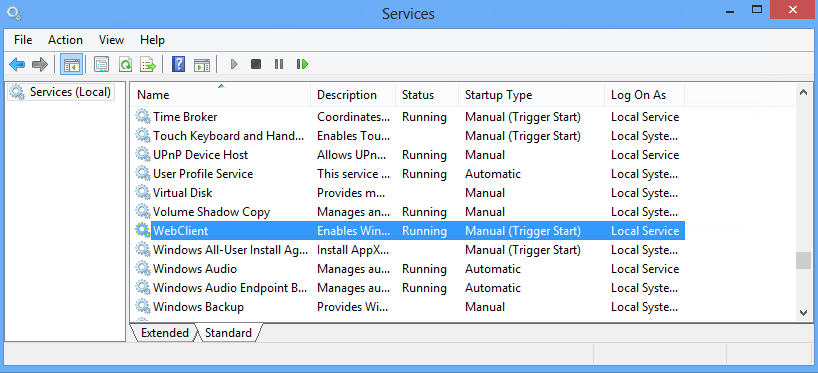
Task: Click the Start Service play icon
Action: pos(234,65)
